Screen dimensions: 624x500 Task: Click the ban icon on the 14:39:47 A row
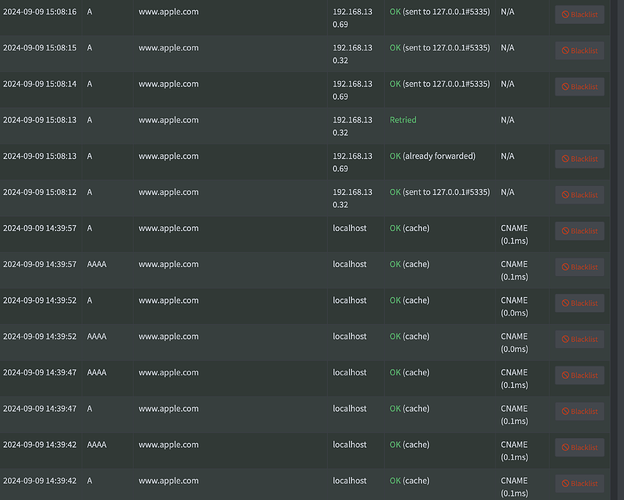[565, 411]
